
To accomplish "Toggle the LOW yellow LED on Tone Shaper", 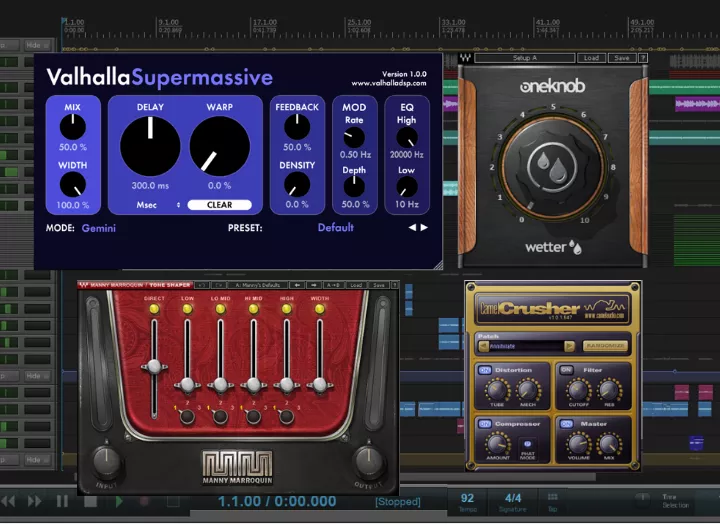I will click(187, 309).
